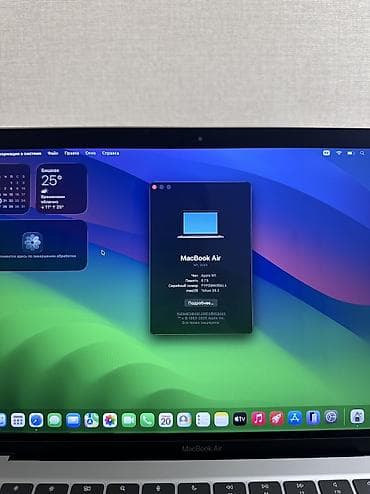The height and width of the screenshot is (494, 370).
Task: Open the Notes app in Dock
Action: [221, 419]
